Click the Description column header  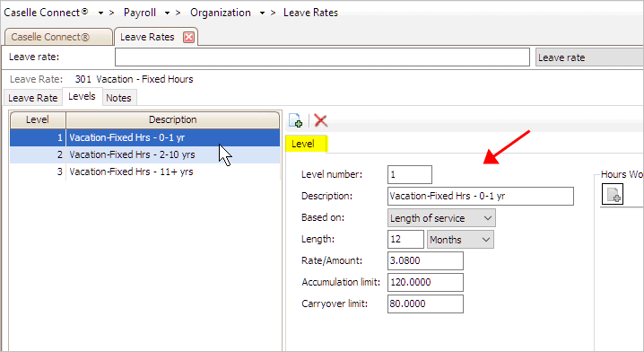point(172,119)
